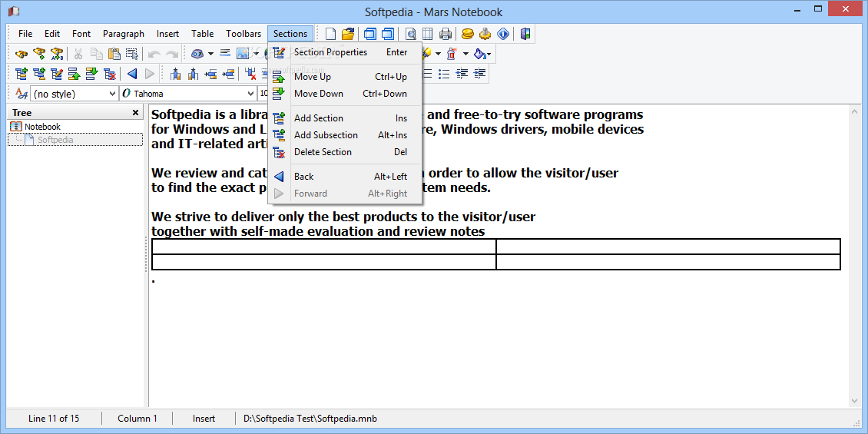Click the increase indent icon
Screen dimensions: 868x434
point(480,74)
